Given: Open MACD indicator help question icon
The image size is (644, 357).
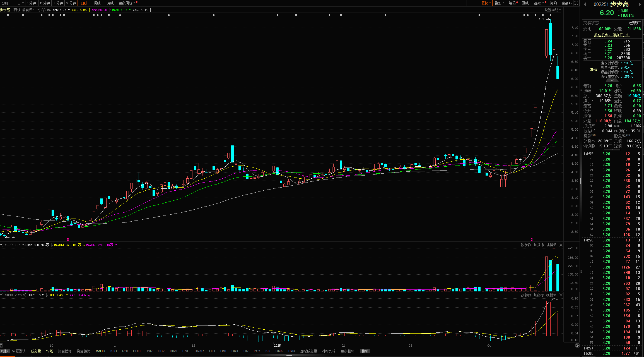Looking at the screenshot, I should [2, 295].
